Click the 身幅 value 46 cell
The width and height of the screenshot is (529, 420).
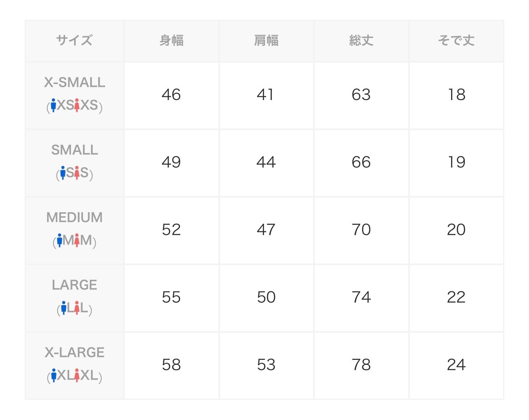171,95
